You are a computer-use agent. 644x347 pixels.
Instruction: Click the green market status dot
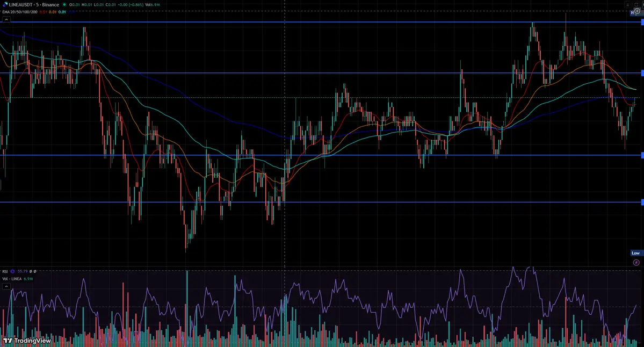64,4
